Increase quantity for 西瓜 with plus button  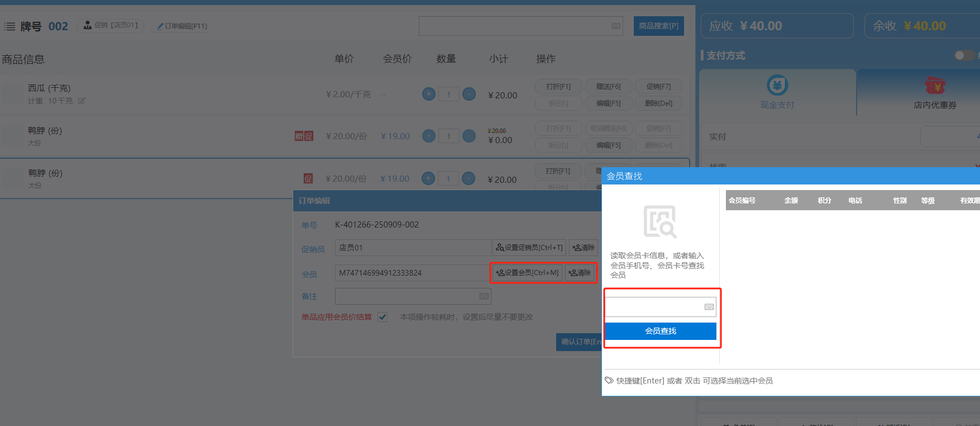[428, 94]
